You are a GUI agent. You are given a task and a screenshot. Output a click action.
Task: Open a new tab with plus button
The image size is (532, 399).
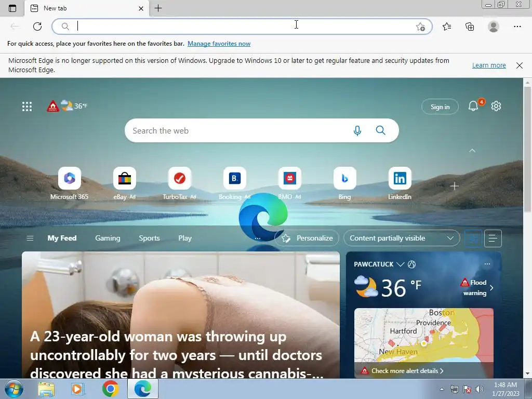pos(158,8)
